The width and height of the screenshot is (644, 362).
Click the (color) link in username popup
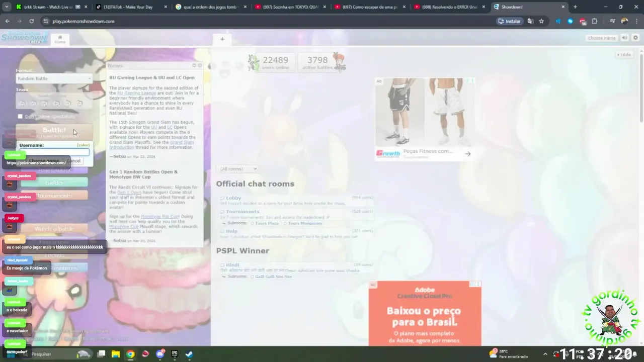(83, 145)
